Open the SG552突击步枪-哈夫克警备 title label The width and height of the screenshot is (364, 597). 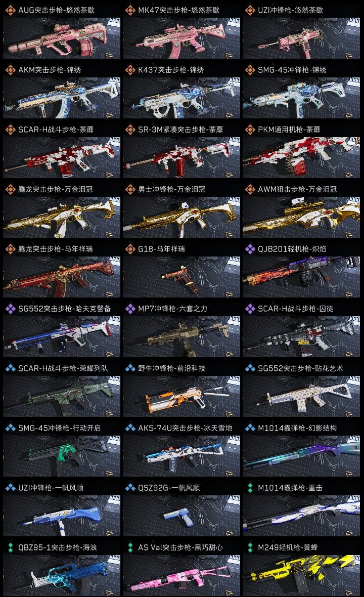(x=64, y=309)
